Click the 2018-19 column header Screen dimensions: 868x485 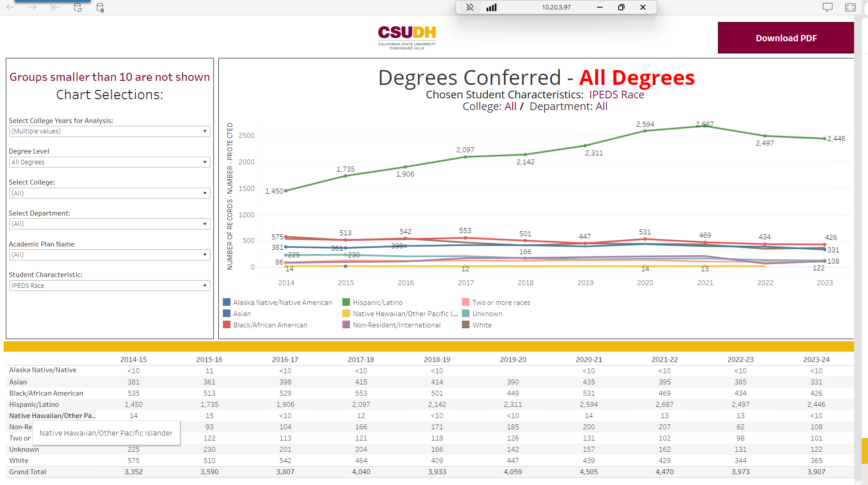(x=437, y=359)
